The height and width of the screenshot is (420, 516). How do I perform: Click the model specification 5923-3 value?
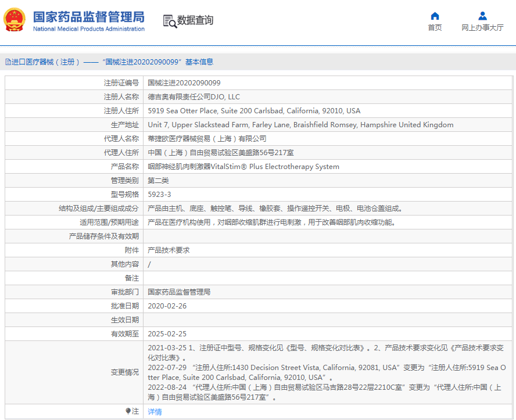click(x=159, y=195)
